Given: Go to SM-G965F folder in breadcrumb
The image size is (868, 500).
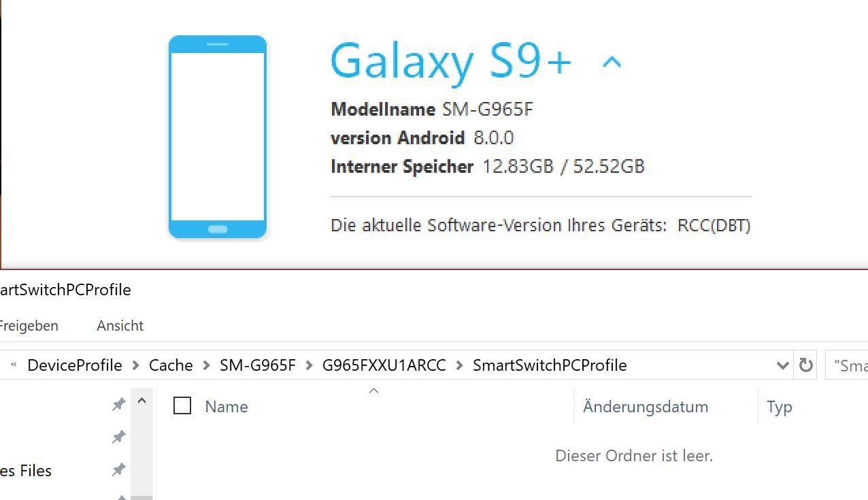Looking at the screenshot, I should [258, 365].
